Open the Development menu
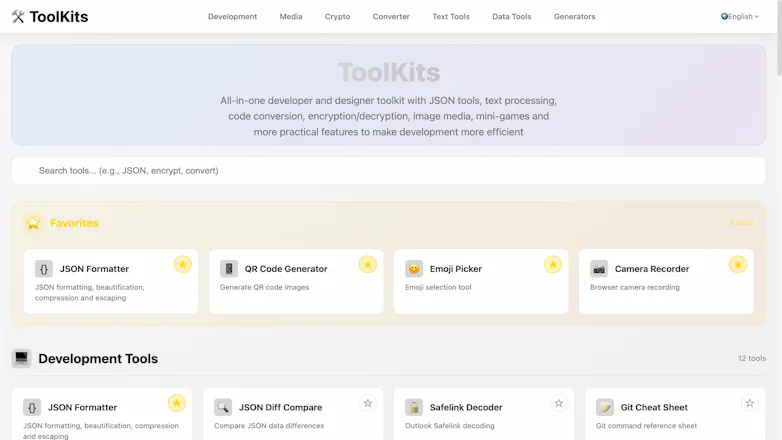 pos(232,16)
